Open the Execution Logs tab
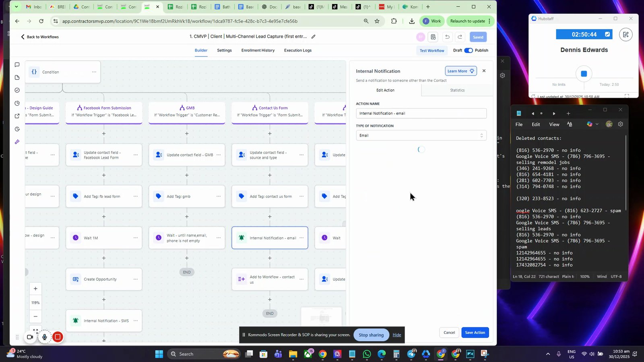The height and width of the screenshot is (362, 644). click(298, 50)
